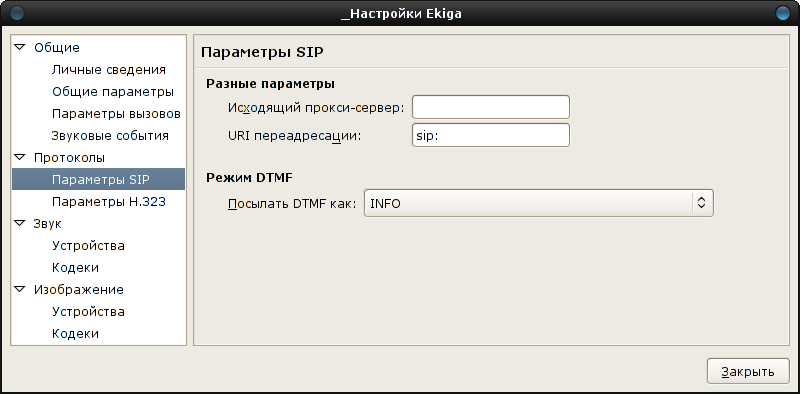Collapse the Звук tree section

coord(20,224)
